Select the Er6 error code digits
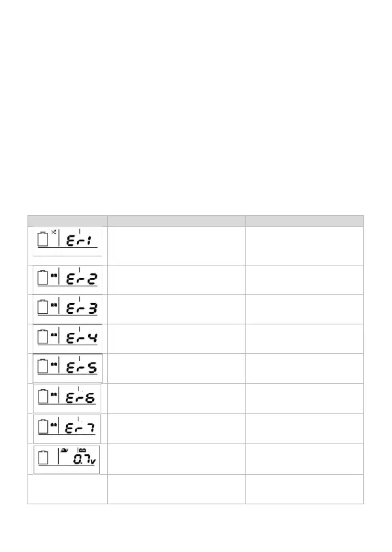 pyautogui.click(x=81, y=398)
